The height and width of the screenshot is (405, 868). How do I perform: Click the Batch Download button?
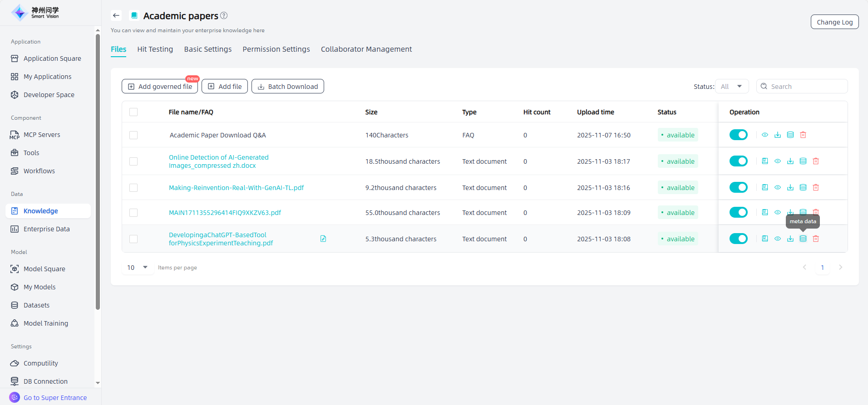point(287,86)
